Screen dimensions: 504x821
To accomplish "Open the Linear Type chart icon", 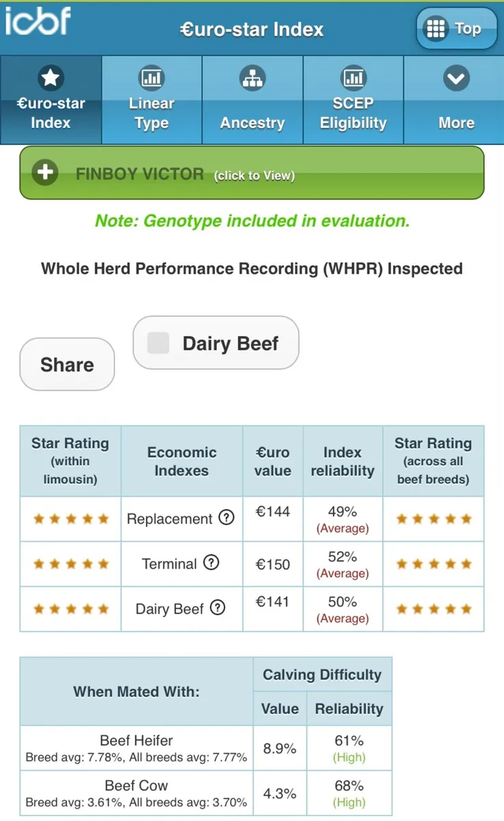I will coord(151,78).
